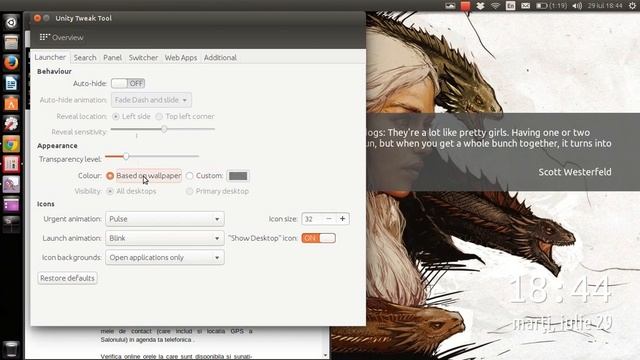Image resolution: width=640 pixels, height=360 pixels.
Task: Toggle the Auto-hide switch
Action: [x=128, y=83]
